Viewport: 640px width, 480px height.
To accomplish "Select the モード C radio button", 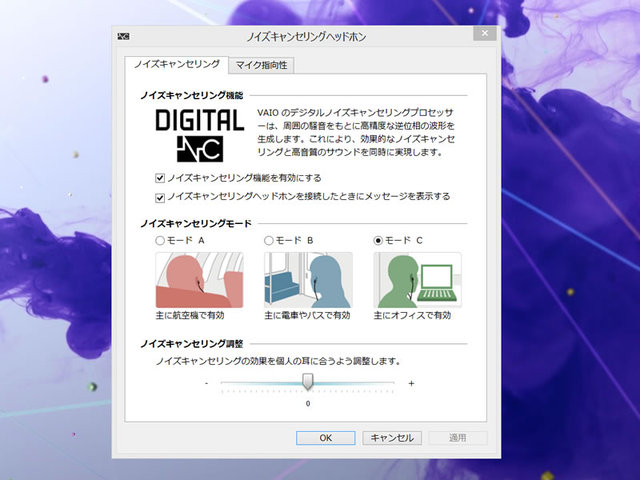I will (378, 241).
